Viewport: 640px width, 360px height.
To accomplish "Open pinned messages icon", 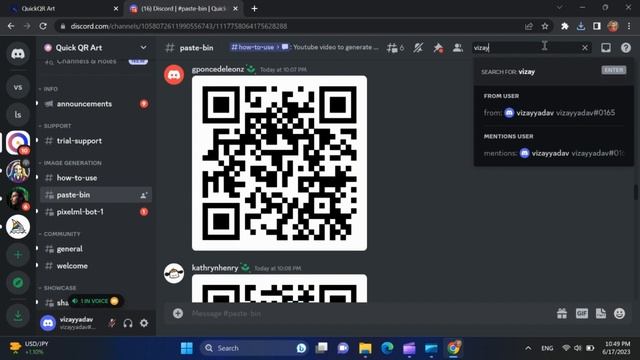I will pyautogui.click(x=438, y=48).
